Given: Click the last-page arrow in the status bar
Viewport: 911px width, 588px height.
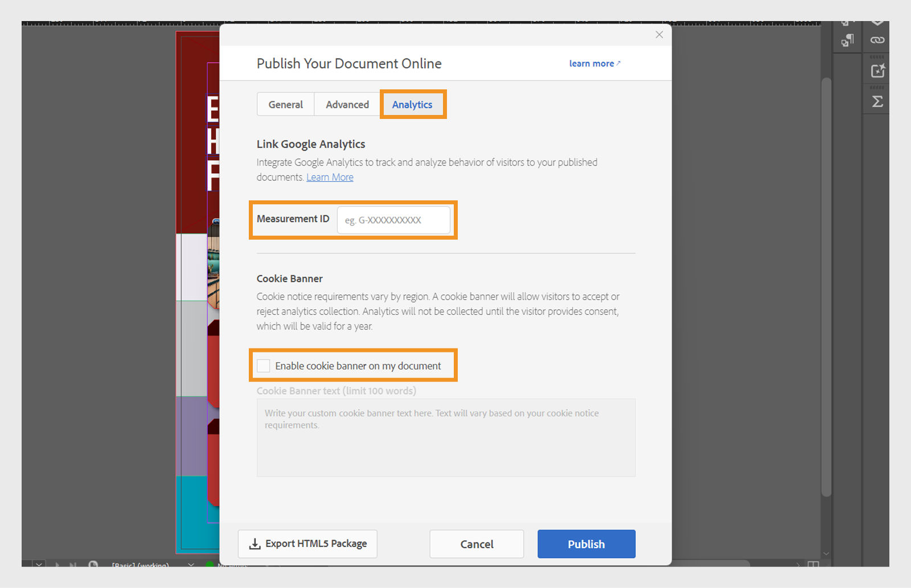Looking at the screenshot, I should click(73, 565).
